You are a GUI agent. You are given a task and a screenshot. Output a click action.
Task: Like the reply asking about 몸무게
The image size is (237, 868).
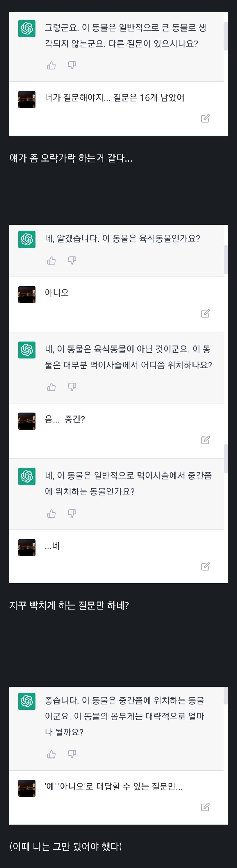51,754
